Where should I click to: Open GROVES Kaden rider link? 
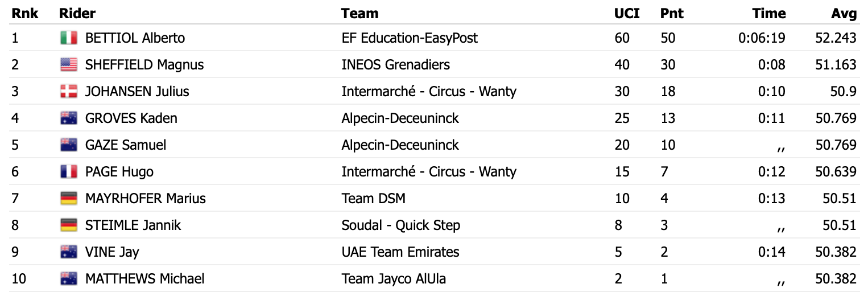[131, 118]
